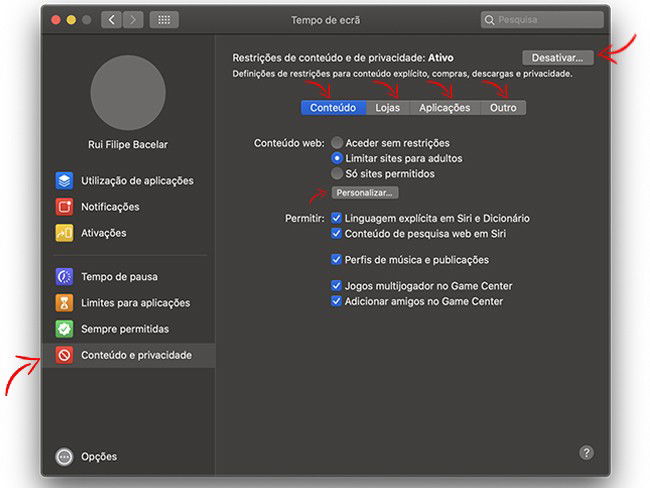Click the help question mark button

[587, 452]
